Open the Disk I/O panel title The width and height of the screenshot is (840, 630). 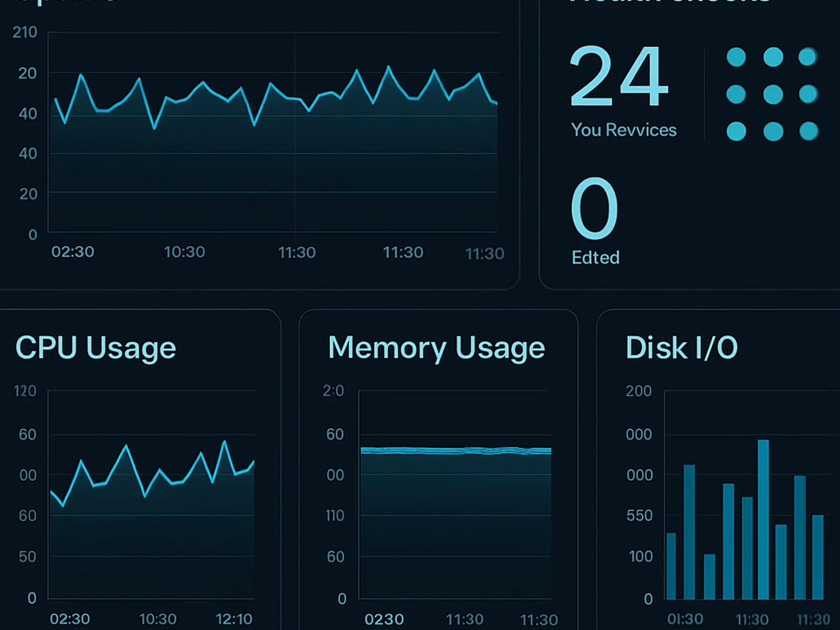[681, 348]
